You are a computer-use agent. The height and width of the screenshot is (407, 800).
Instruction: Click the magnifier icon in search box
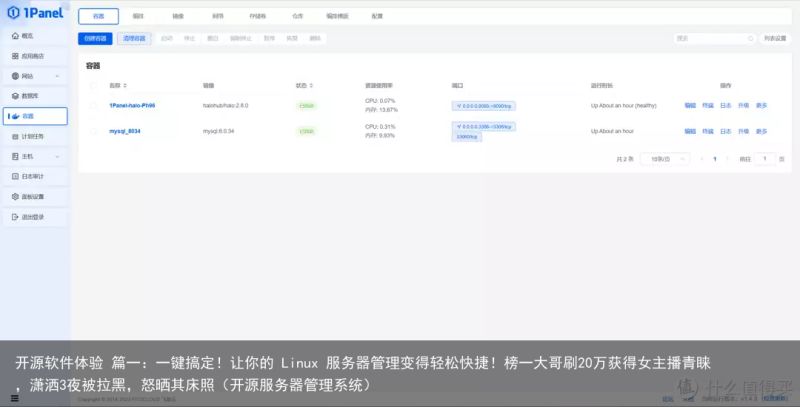(x=751, y=38)
